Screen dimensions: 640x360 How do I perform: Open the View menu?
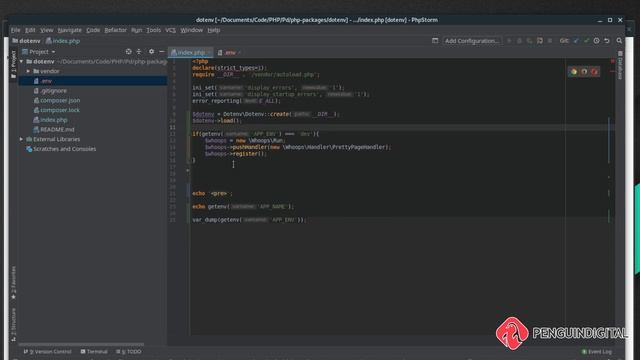47,30
